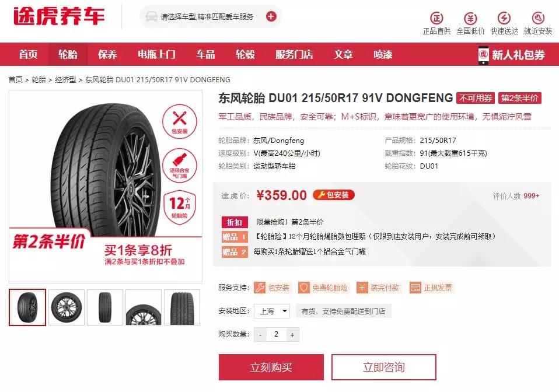Screen dimensions: 559x392
Task: Decrease the purchase quantity with the minus button
Action: (x=260, y=335)
